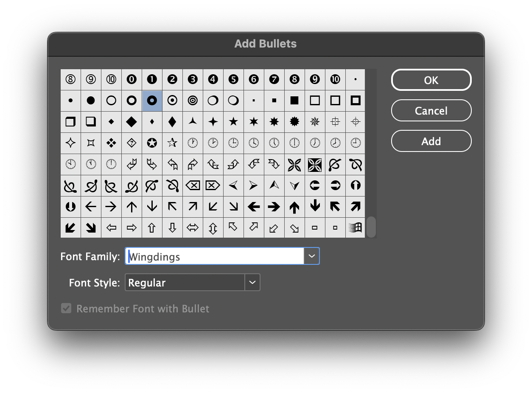The width and height of the screenshot is (532, 393).
Task: Select the hollow upward arrow glyph
Action: click(x=152, y=228)
